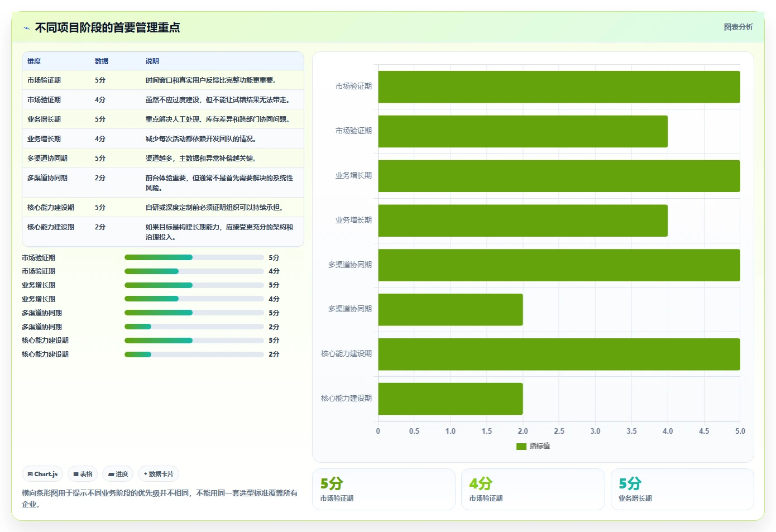Image resolution: width=776 pixels, height=532 pixels.
Task: Click the 数据卡片 tag
Action: click(159, 474)
